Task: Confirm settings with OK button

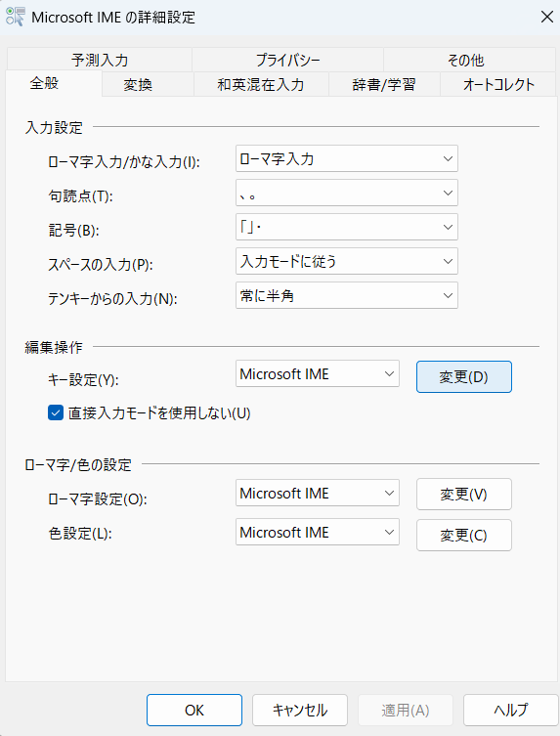Action: (x=194, y=711)
